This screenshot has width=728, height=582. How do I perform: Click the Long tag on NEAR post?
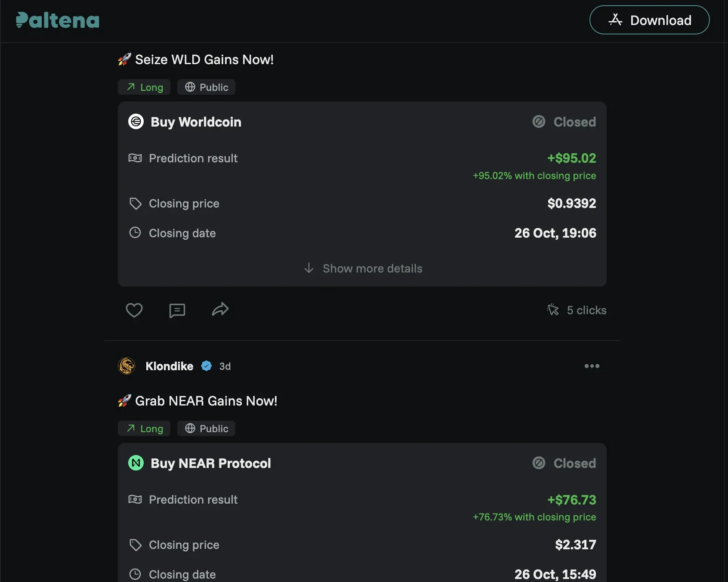click(144, 429)
